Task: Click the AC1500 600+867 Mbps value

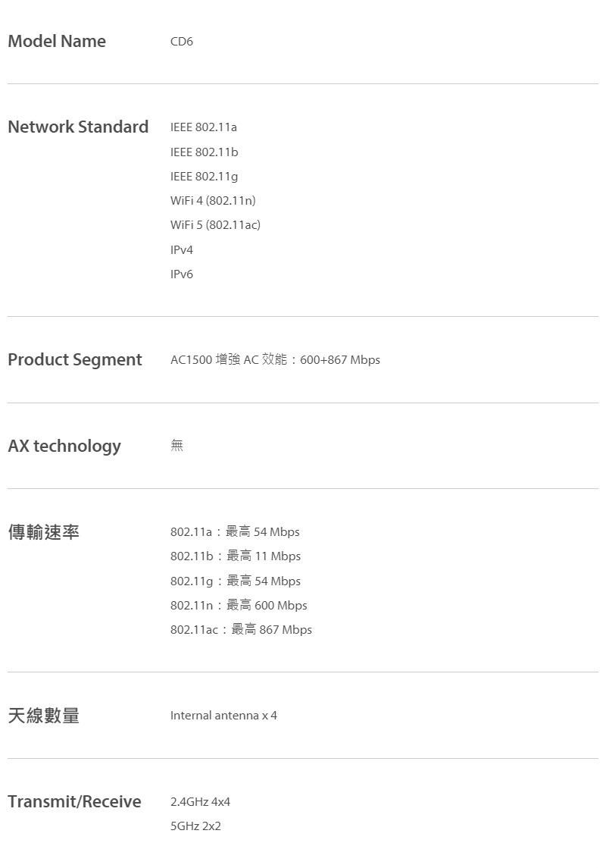Action: pyautogui.click(x=275, y=360)
